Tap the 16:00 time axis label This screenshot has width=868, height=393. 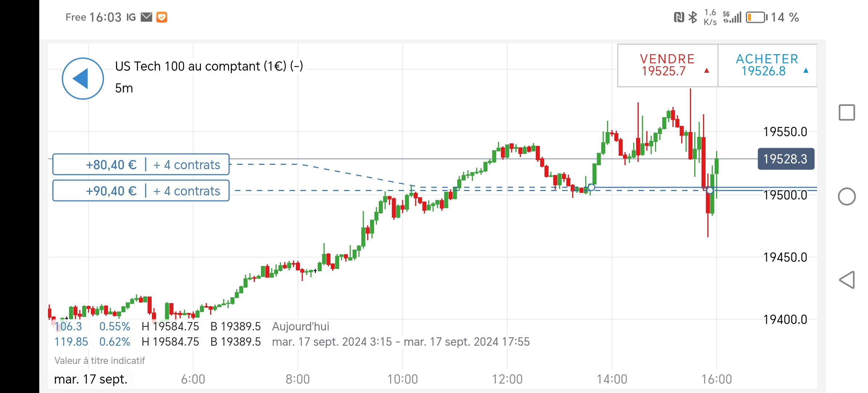click(716, 379)
